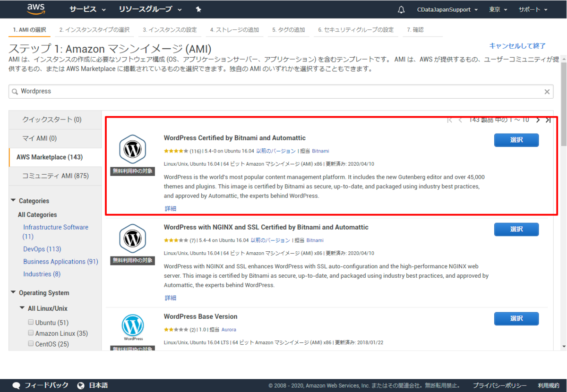Open AWS Marketplace (143) sidebar tab
The image size is (567, 392).
55,157
